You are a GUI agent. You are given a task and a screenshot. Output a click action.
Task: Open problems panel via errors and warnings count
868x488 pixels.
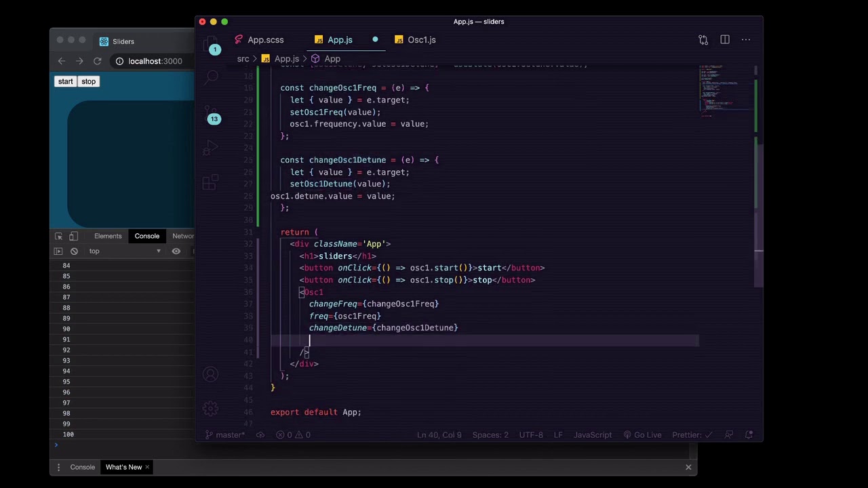click(293, 435)
